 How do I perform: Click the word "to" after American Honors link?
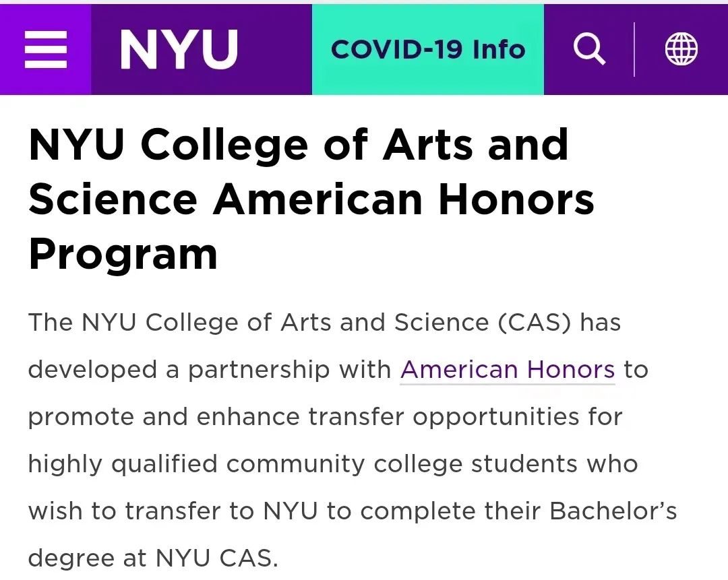[636, 370]
